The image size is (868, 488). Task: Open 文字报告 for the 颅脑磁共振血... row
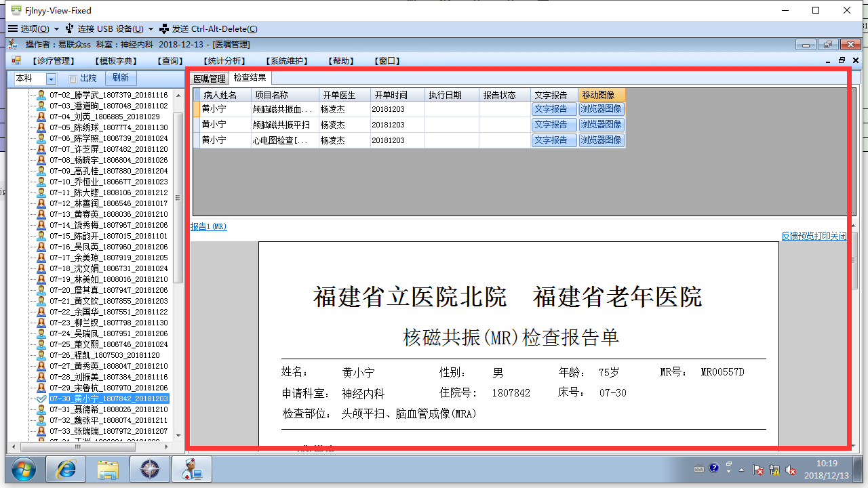click(x=554, y=109)
